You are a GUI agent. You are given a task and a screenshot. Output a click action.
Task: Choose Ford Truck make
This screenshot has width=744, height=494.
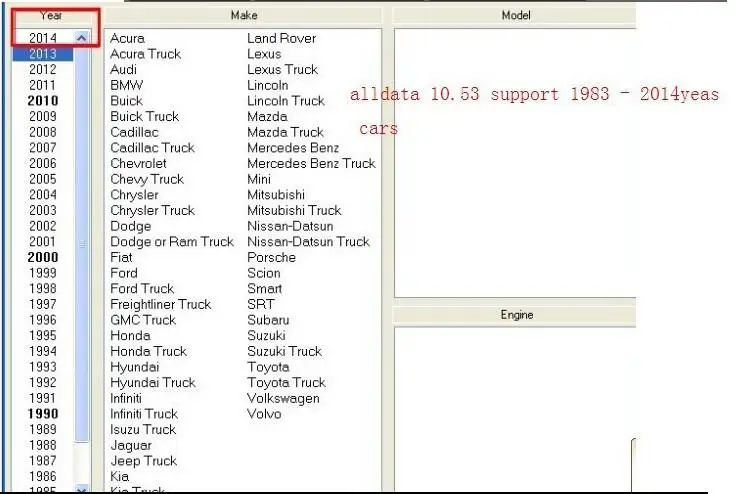tap(142, 289)
